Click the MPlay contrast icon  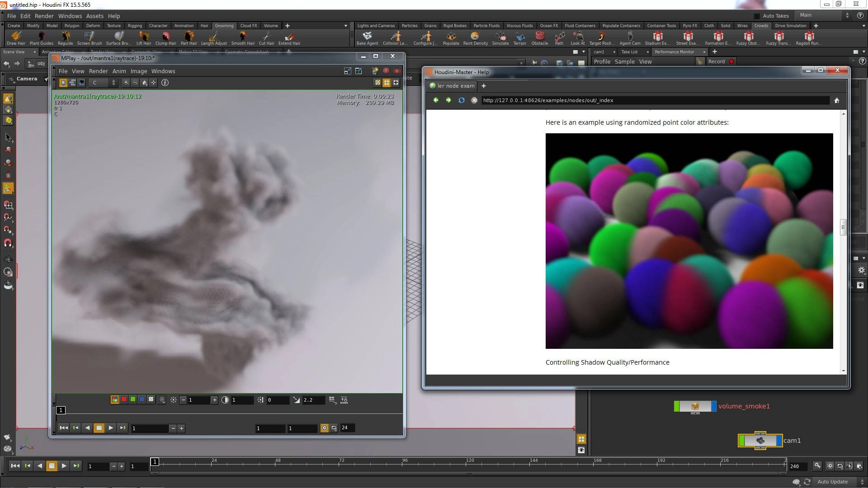tap(225, 400)
